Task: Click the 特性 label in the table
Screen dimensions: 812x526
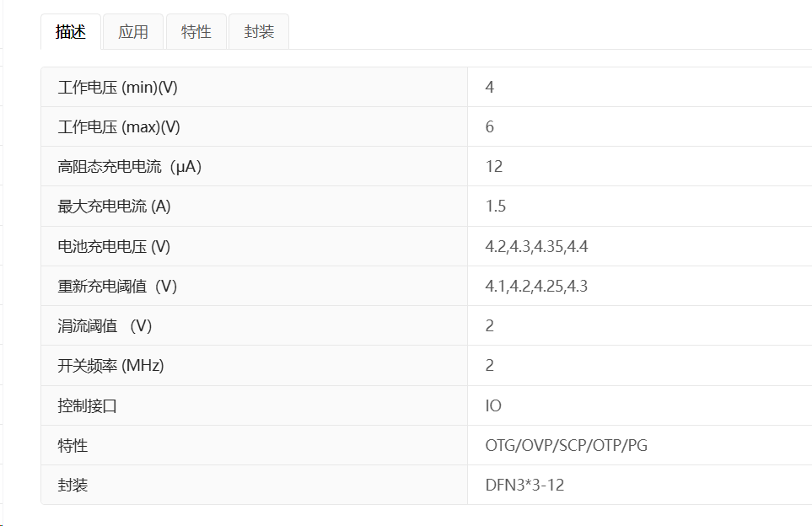Action: (x=73, y=445)
